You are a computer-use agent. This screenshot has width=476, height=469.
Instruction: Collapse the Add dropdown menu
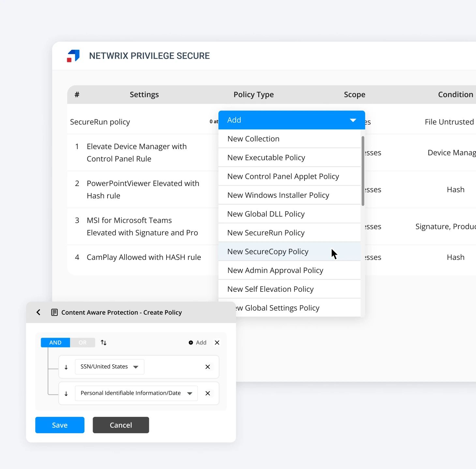tap(292, 120)
